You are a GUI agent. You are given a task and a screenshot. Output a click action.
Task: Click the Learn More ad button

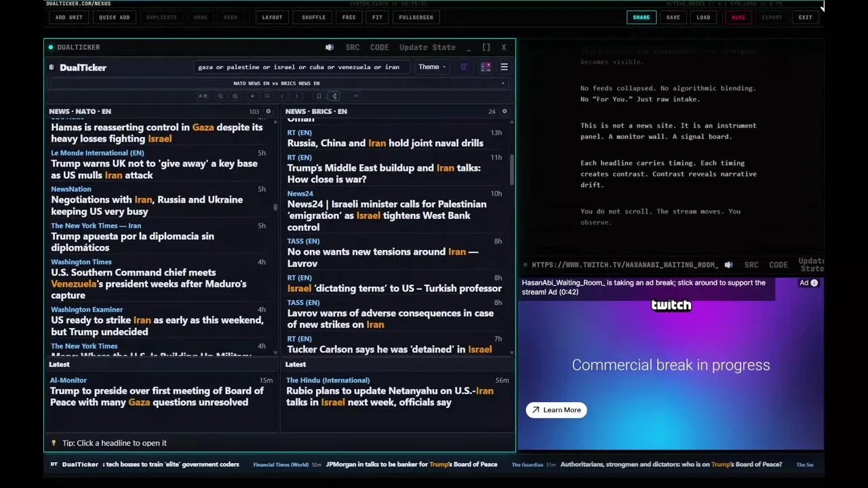click(x=556, y=409)
